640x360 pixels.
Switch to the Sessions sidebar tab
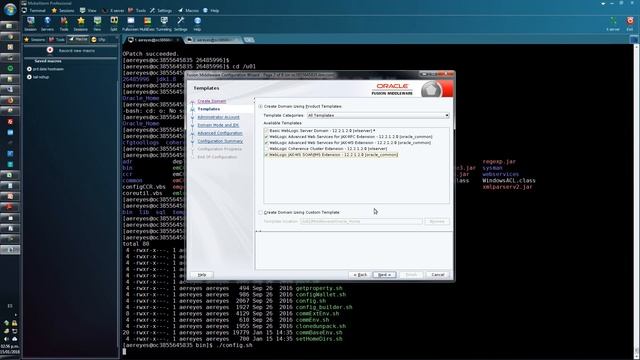coord(35,40)
